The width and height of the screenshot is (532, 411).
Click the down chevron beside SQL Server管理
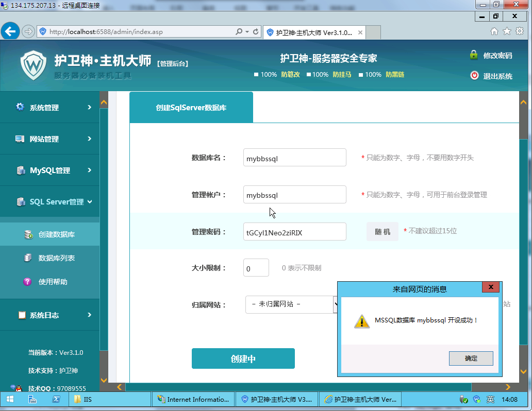[x=90, y=202]
